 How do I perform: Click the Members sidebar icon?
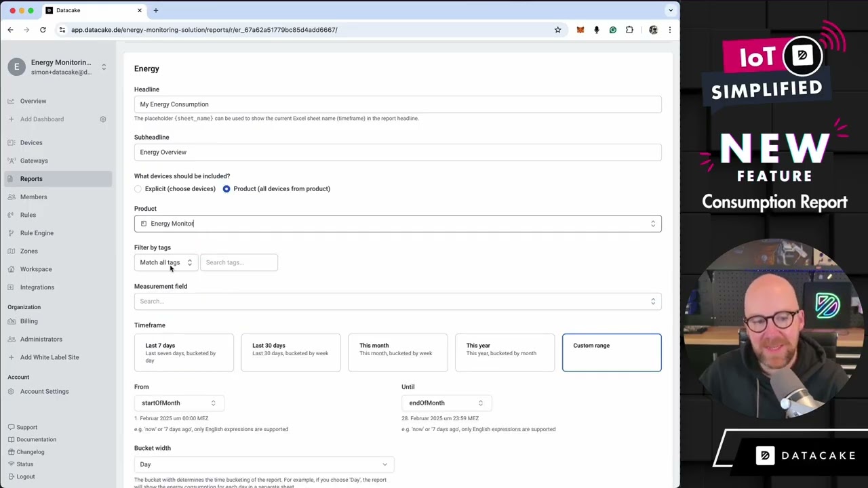[11, 197]
